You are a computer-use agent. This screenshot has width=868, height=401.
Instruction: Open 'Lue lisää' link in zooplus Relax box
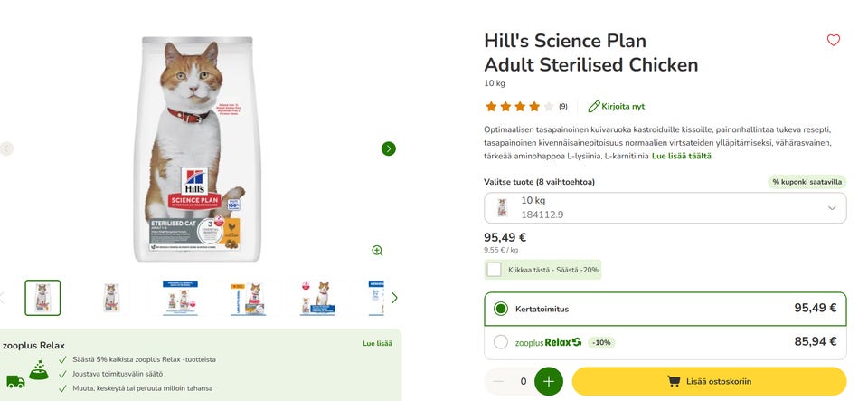click(x=377, y=344)
